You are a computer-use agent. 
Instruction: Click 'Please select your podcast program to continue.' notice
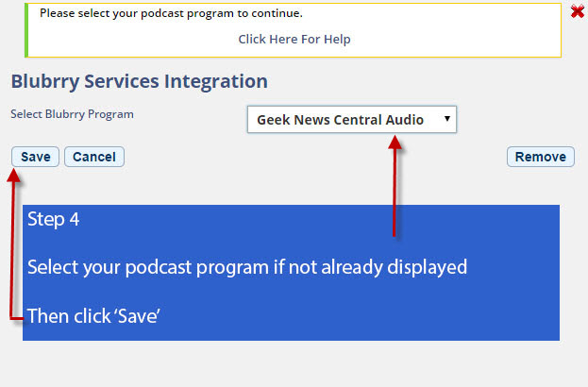[171, 13]
